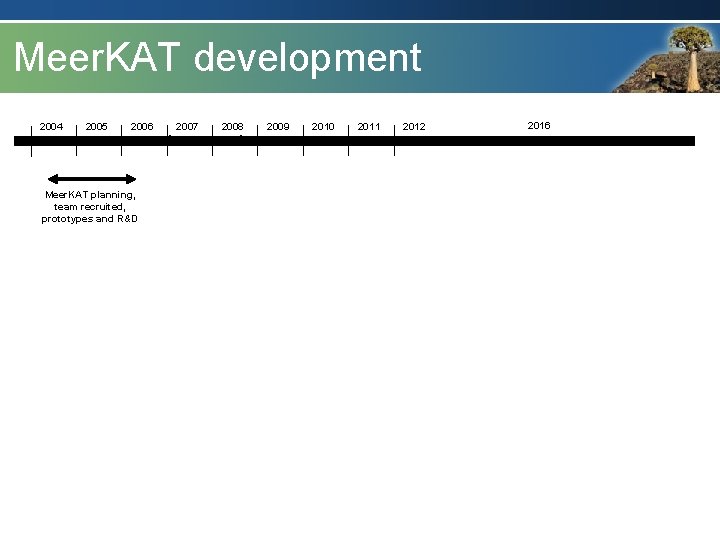Click the 2012 year label

click(x=414, y=127)
